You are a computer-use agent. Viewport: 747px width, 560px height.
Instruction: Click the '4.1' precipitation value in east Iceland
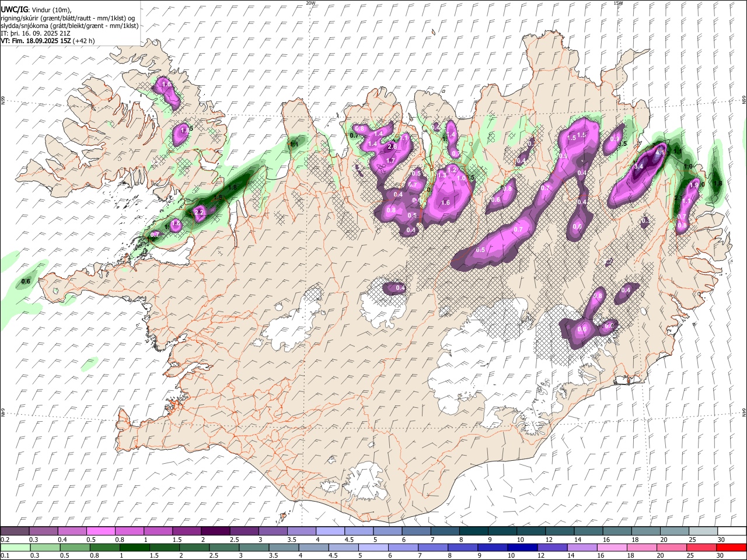tap(661, 152)
